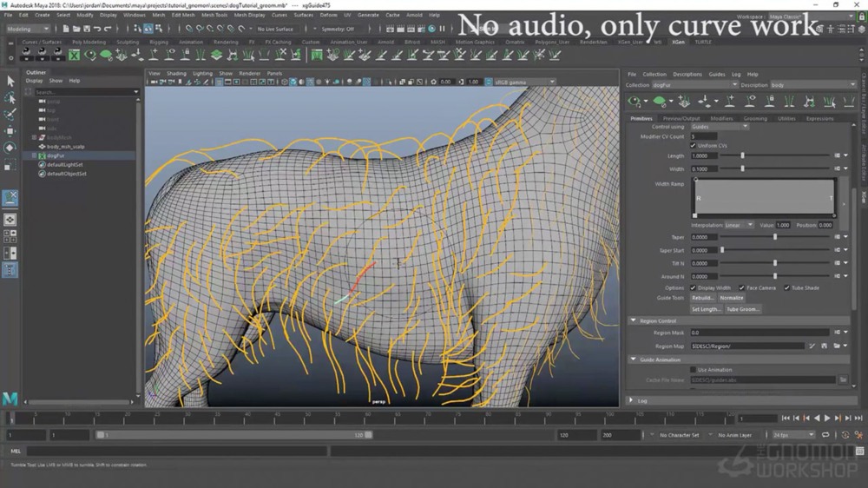This screenshot has width=868, height=488.
Task: Click lock guide icon in XGen panel
Action: 770,101
